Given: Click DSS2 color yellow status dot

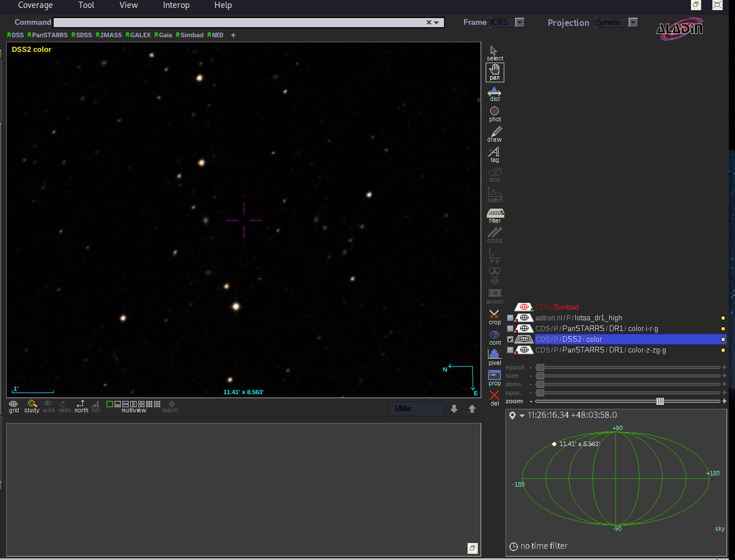Looking at the screenshot, I should coord(723,339).
